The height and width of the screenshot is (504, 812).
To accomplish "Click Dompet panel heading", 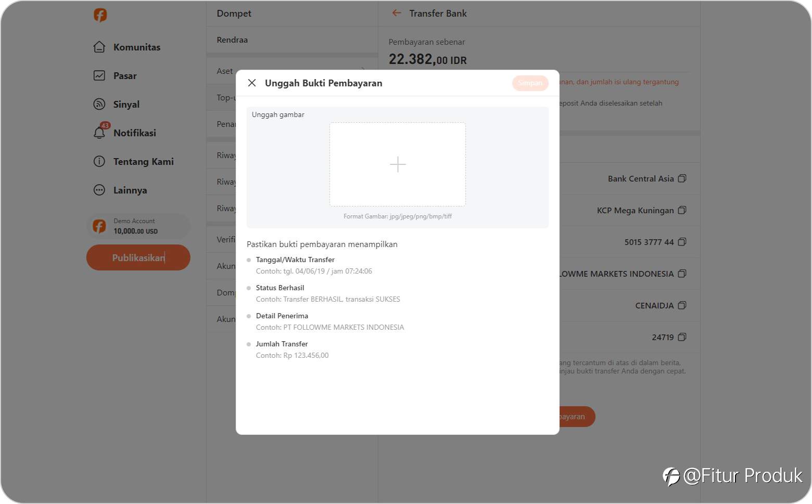I will (234, 13).
